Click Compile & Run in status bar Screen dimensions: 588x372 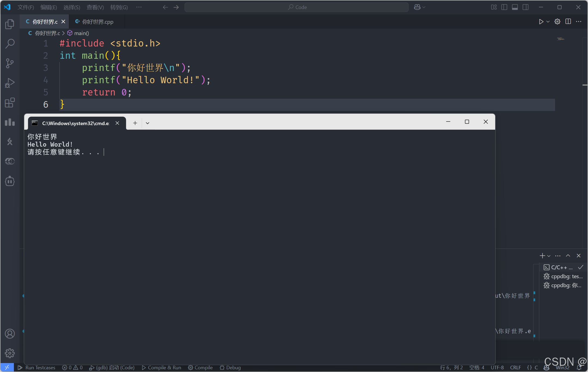click(x=161, y=367)
